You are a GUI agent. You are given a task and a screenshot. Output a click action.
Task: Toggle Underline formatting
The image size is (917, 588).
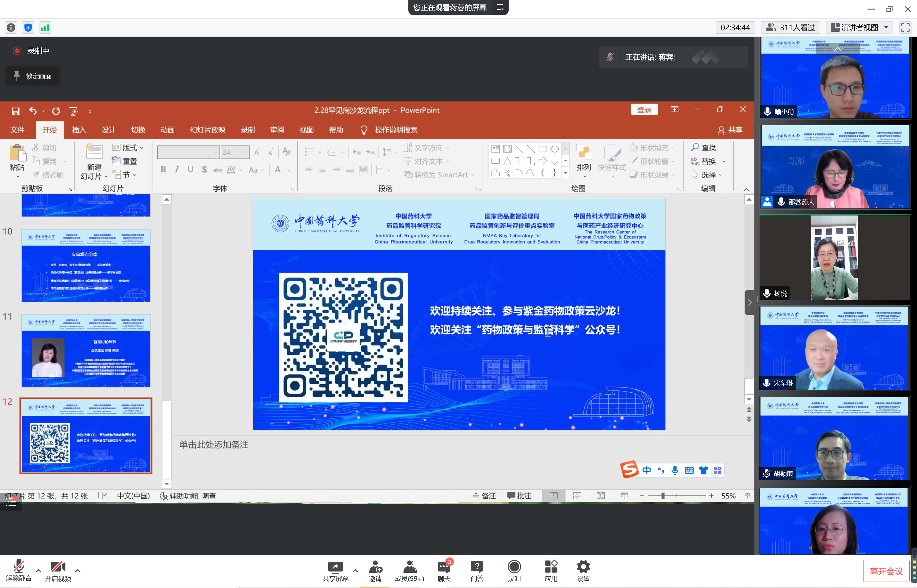pos(190,170)
